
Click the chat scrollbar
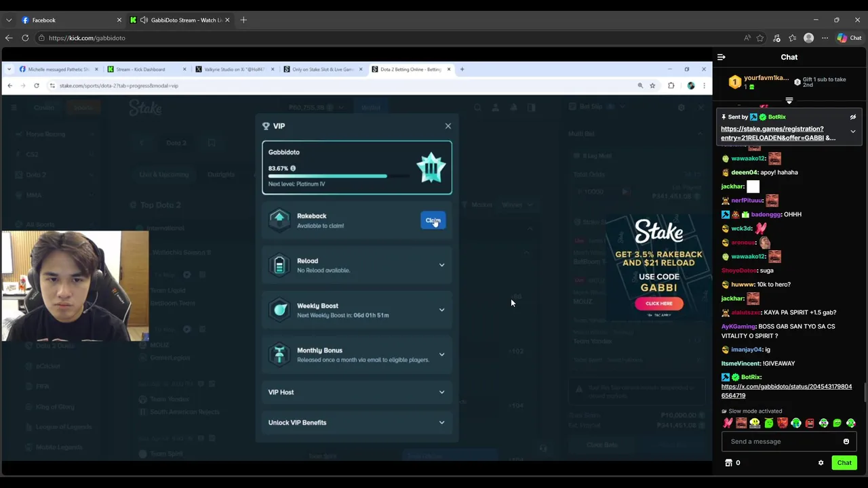(x=864, y=392)
